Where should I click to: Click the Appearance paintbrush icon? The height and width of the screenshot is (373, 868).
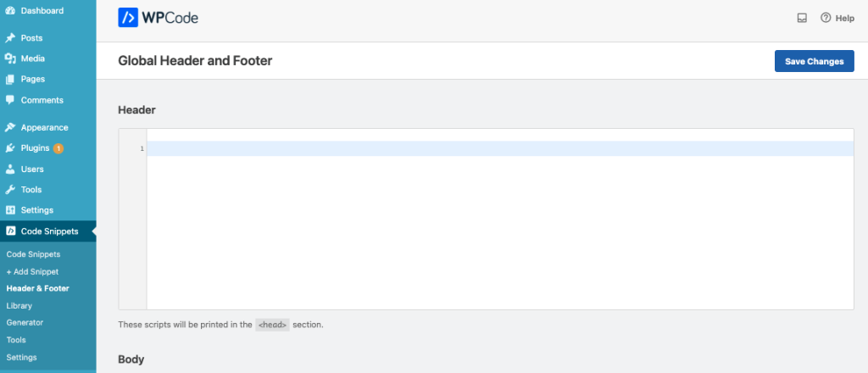10,127
